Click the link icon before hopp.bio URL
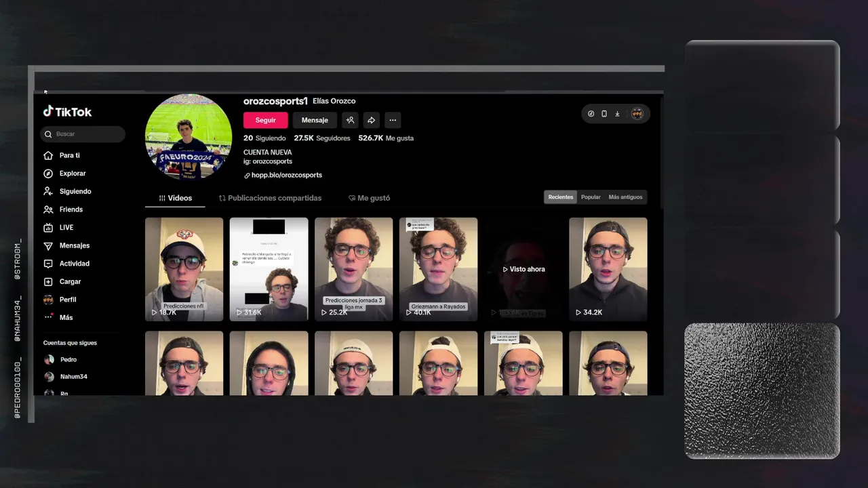Screen dimensions: 868x488 tap(247, 175)
